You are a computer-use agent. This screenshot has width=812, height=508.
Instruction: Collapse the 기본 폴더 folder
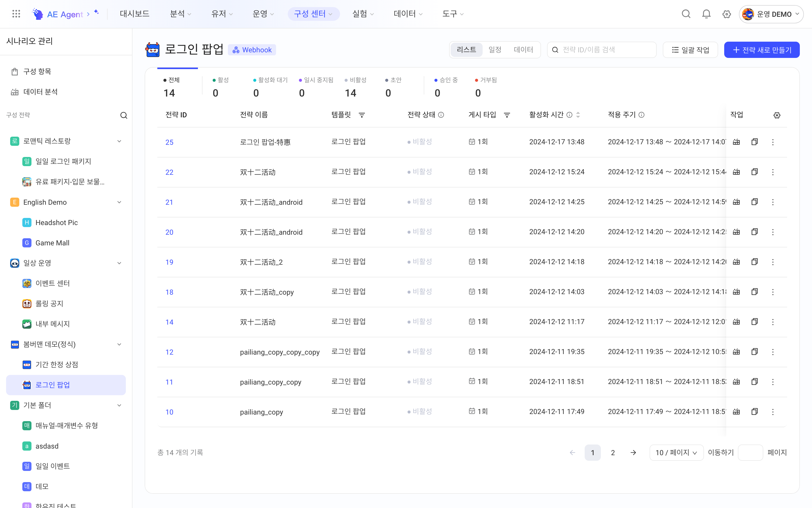point(119,405)
